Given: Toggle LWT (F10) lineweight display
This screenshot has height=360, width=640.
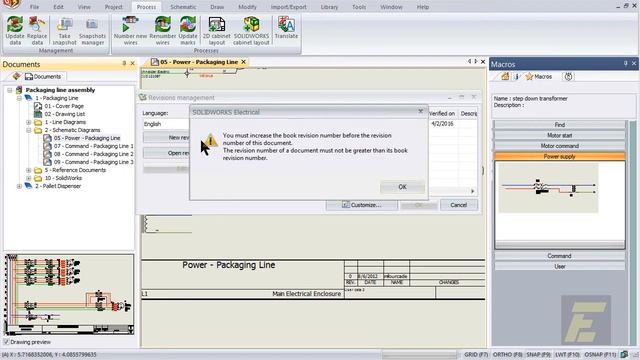Looking at the screenshot, I should [x=567, y=355].
